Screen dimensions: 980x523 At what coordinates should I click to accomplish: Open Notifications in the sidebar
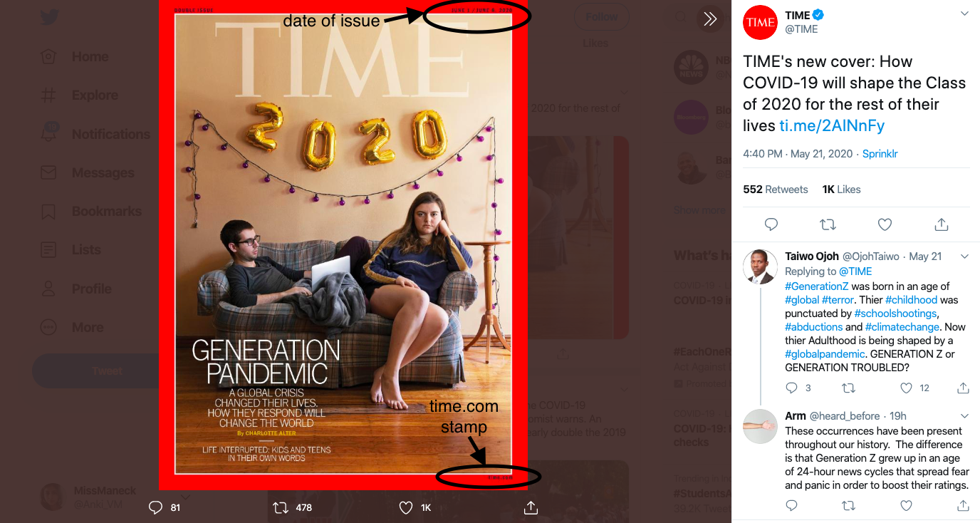(95, 134)
